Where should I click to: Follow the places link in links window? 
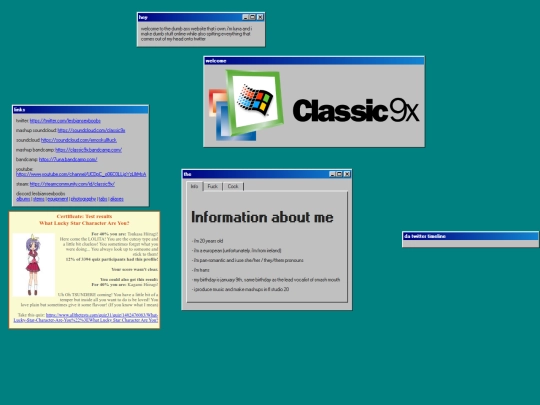117,199
